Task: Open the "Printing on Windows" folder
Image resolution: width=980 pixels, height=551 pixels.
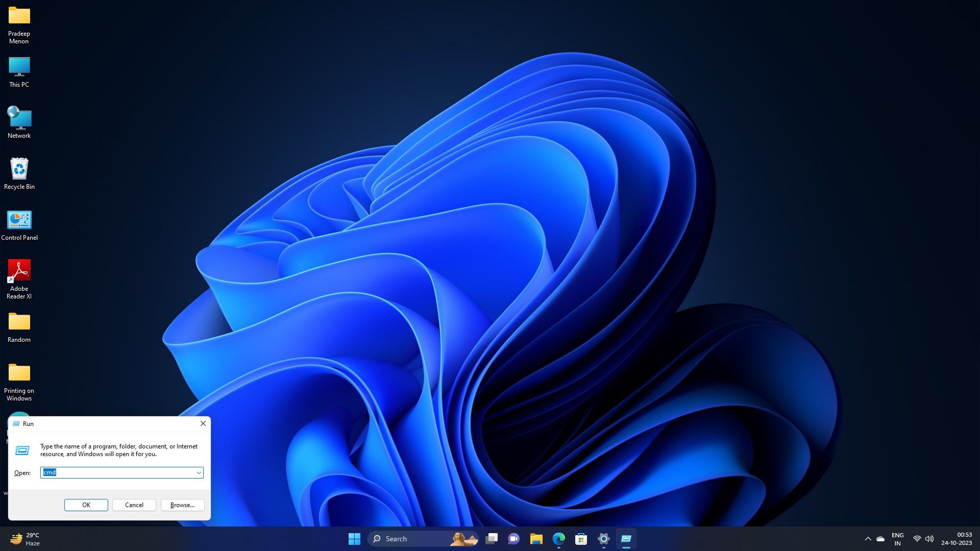Action: 19,374
